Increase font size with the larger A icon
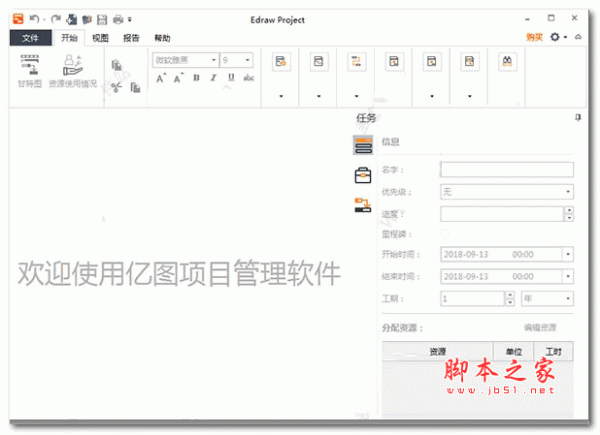600x435 pixels. click(x=161, y=78)
